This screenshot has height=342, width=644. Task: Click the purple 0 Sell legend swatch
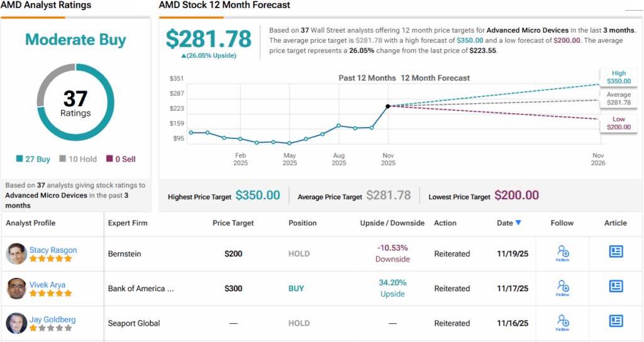click(109, 158)
